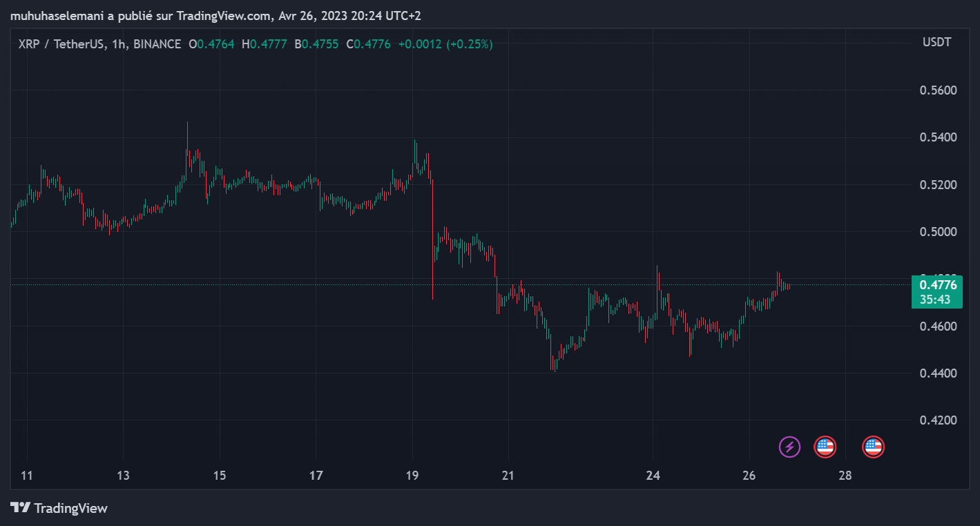Screen dimensions: 980x526
Task: Click the date label 19 on time axis
Action: [412, 476]
